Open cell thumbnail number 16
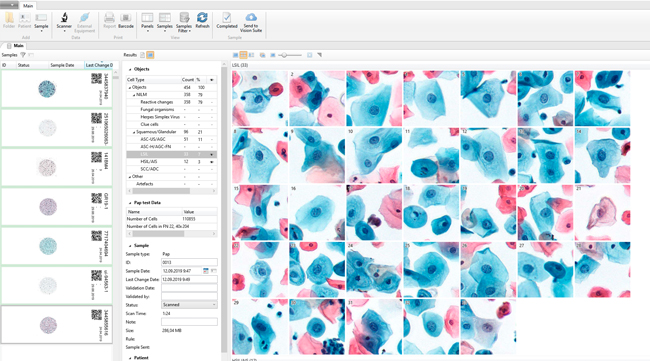The height and width of the screenshot is (361, 650). (x=317, y=213)
